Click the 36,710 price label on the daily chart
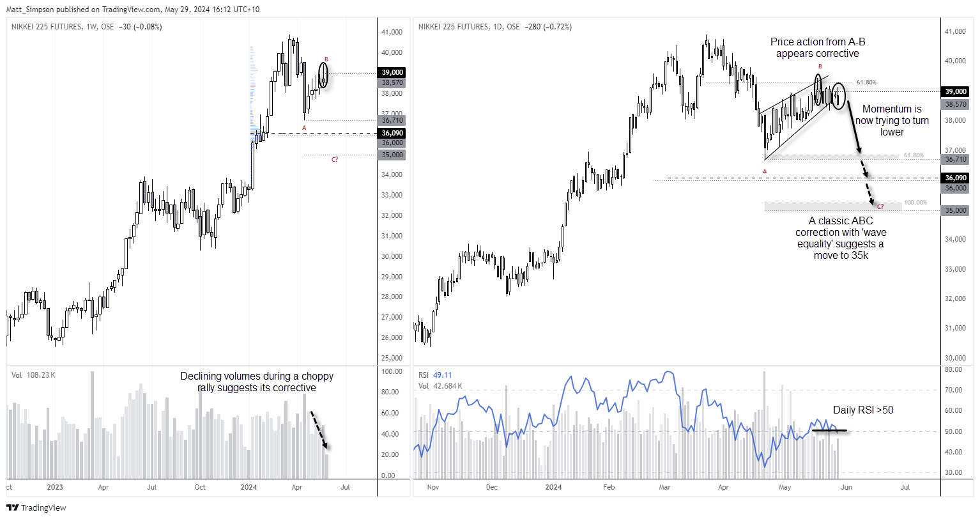This screenshot has height=519, width=980. (956, 159)
